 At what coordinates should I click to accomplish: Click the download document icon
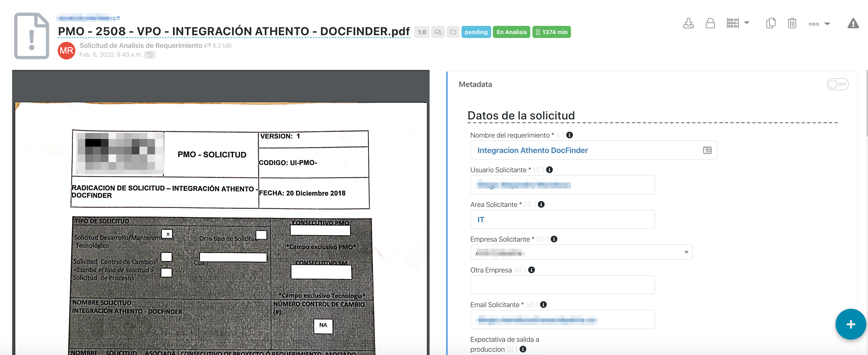pos(688,23)
